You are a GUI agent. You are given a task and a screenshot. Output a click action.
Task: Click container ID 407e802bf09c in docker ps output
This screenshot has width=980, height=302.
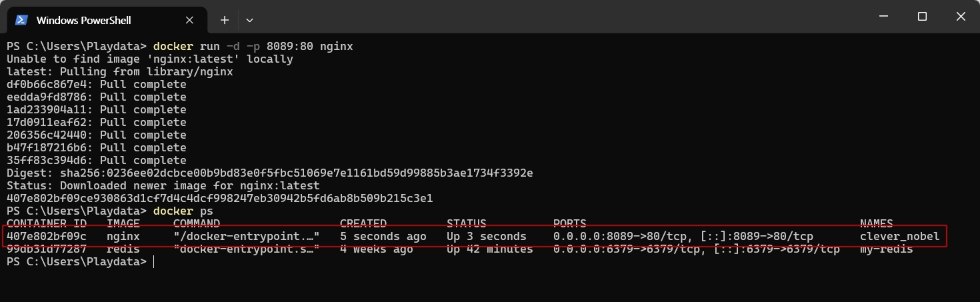[x=47, y=237]
